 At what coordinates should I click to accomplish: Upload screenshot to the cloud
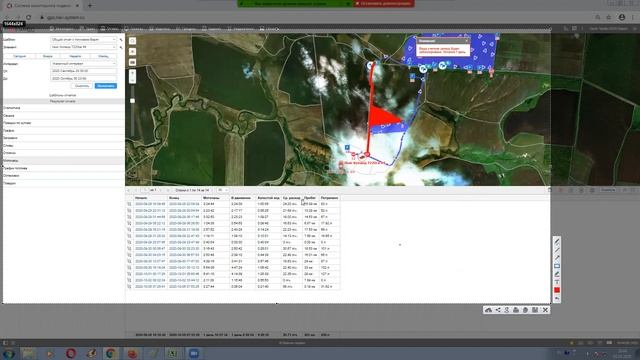click(488, 310)
